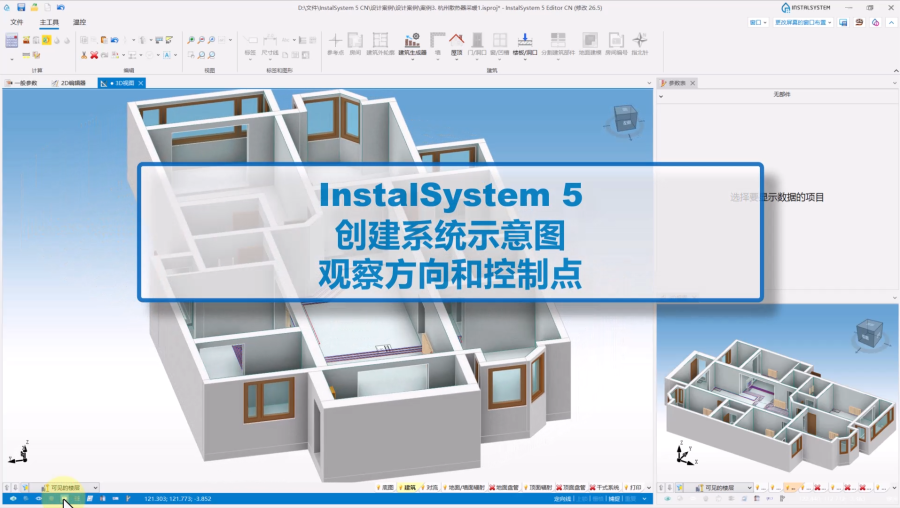
Task: Open the tab list chevron in the main view
Action: coord(649,83)
